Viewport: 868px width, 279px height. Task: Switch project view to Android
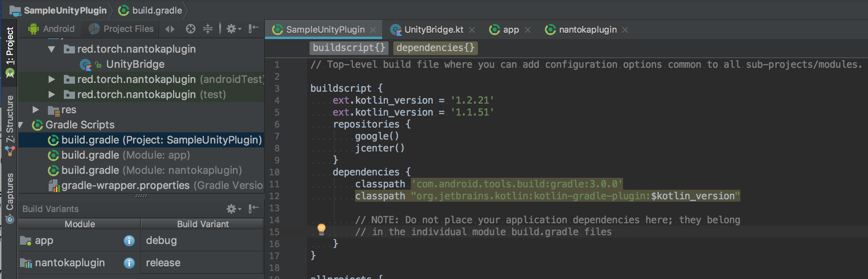click(51, 29)
